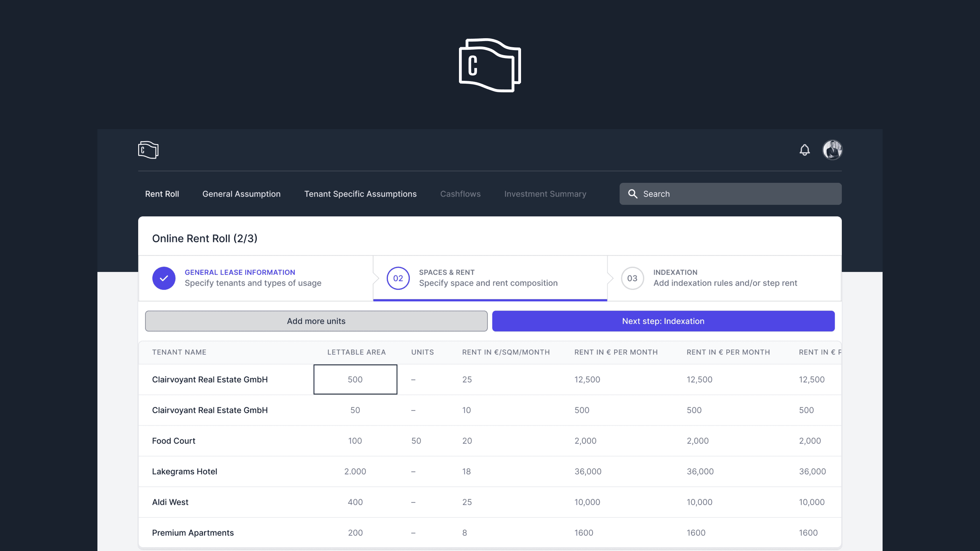Image resolution: width=980 pixels, height=551 pixels.
Task: Click Lakegrams Hotel lettable area value
Action: click(x=355, y=472)
